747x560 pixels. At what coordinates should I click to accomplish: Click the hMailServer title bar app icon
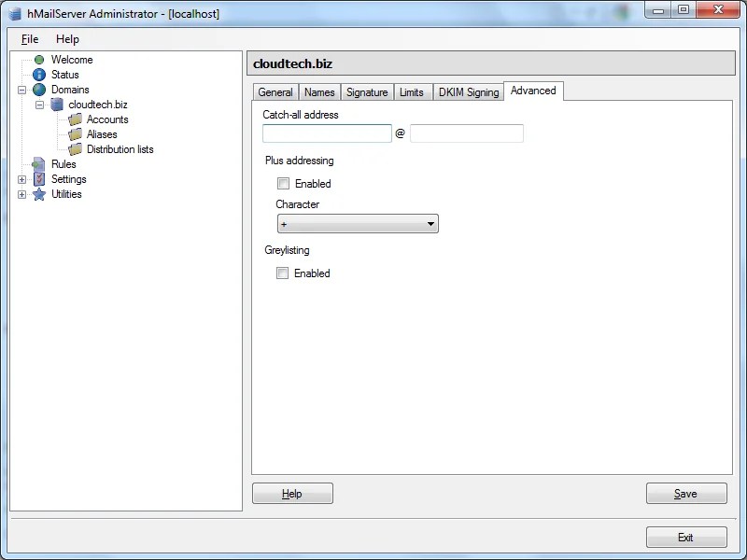(x=15, y=13)
